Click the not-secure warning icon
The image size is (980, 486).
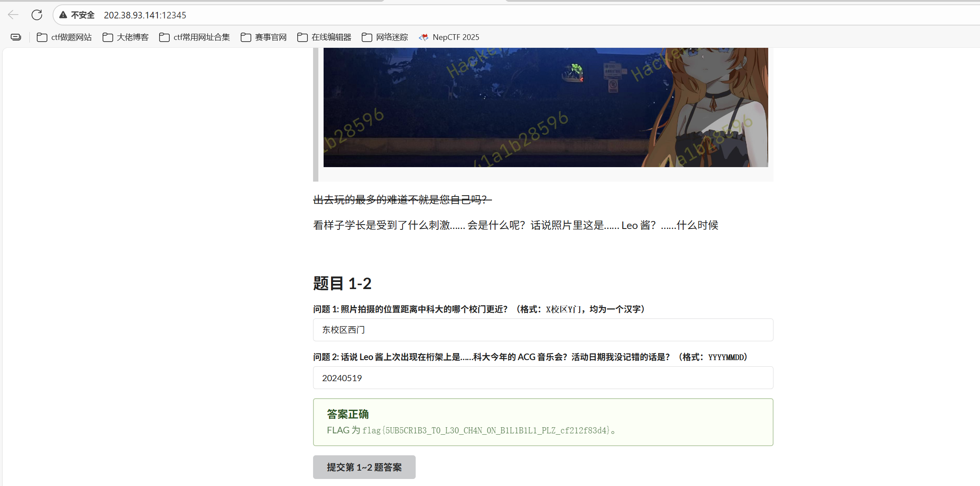pos(63,15)
